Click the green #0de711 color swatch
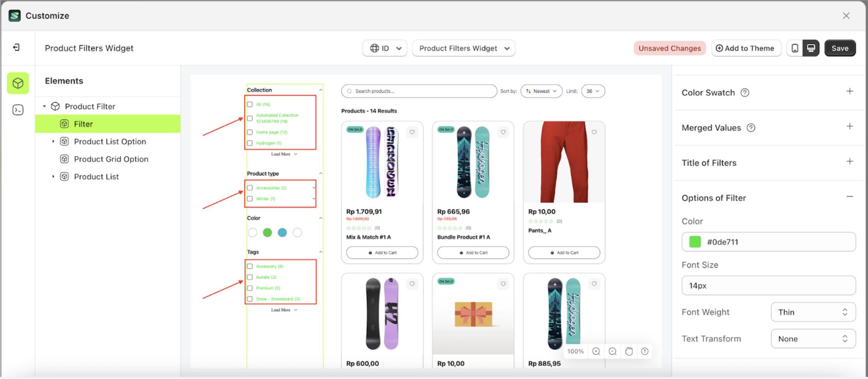Screen dimensions: 868x379 [x=695, y=242]
